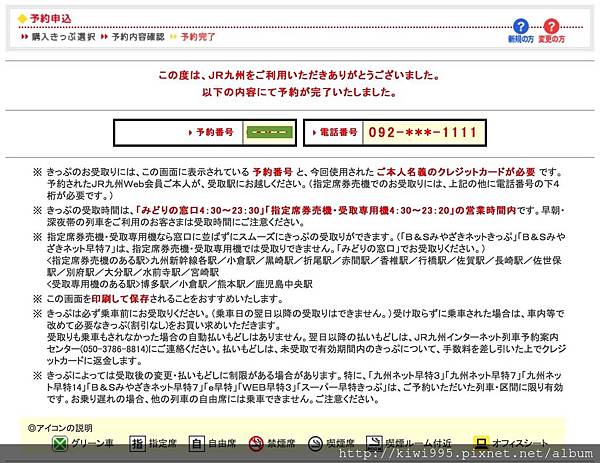The height and width of the screenshot is (463, 600).
Task: Click the ◎アイコンの説明 heading
Action: pyautogui.click(x=60, y=428)
